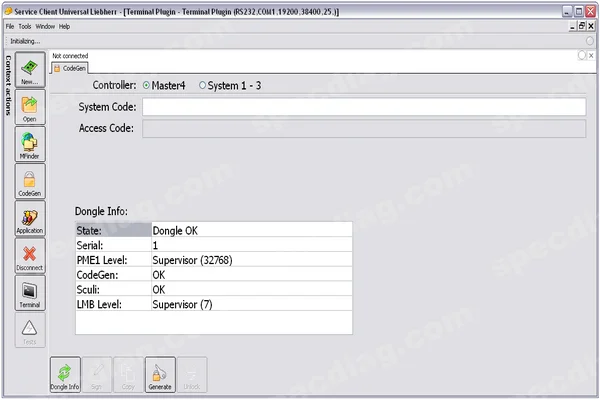600x400 pixels.
Task: Switch to the CodeGen tab
Action: coord(70,68)
